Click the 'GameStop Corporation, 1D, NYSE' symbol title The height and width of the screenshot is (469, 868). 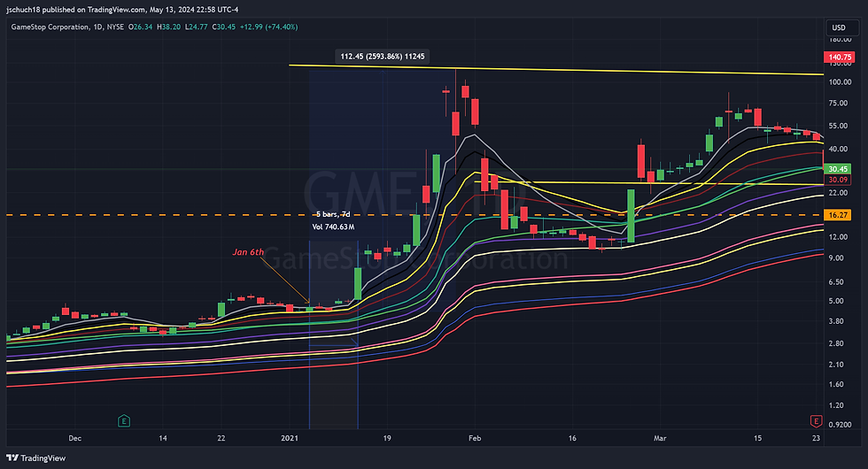point(67,27)
